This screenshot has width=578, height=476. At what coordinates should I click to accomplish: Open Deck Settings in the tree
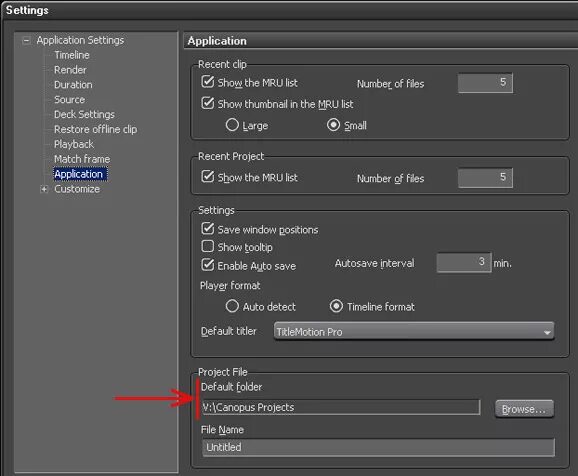[x=84, y=114]
